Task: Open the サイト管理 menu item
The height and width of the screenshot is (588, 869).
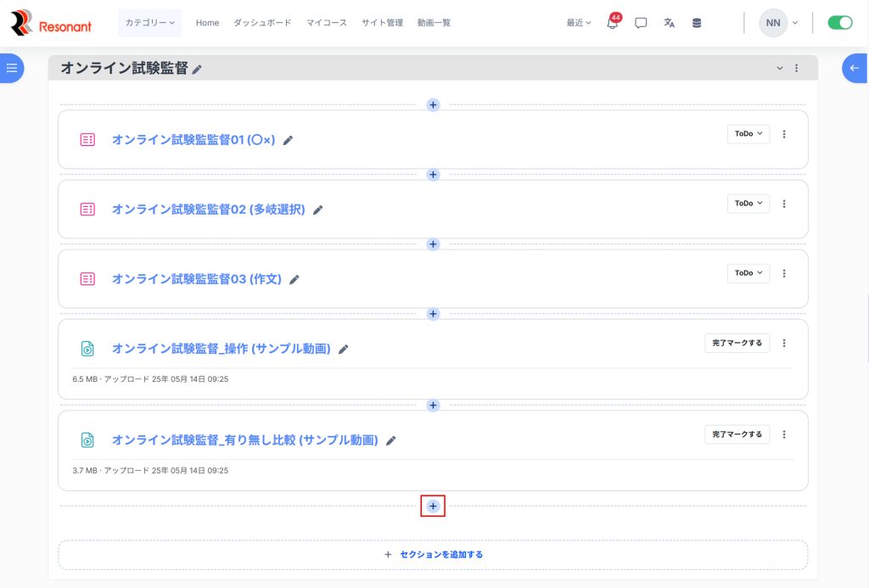Action: (382, 23)
